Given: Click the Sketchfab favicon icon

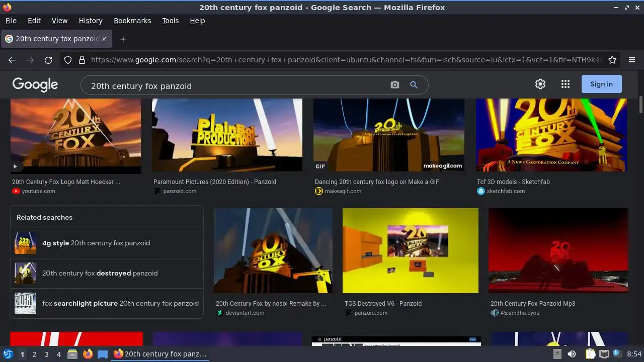Looking at the screenshot, I should (x=481, y=191).
